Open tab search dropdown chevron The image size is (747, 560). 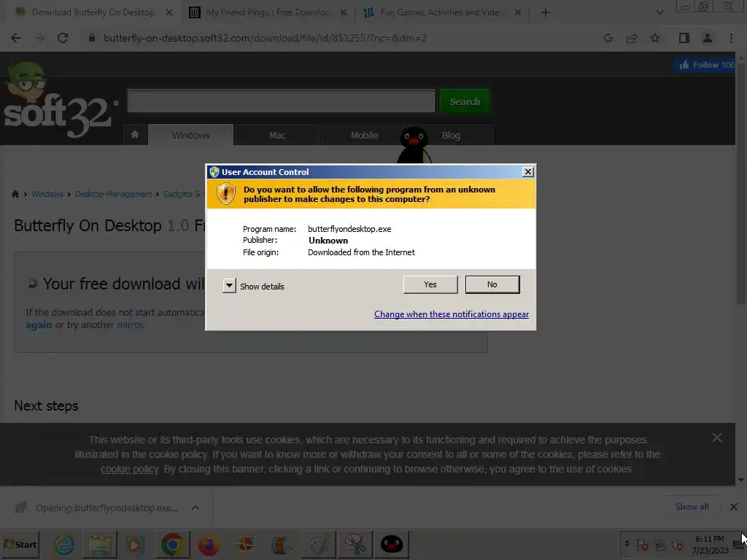click(x=659, y=12)
